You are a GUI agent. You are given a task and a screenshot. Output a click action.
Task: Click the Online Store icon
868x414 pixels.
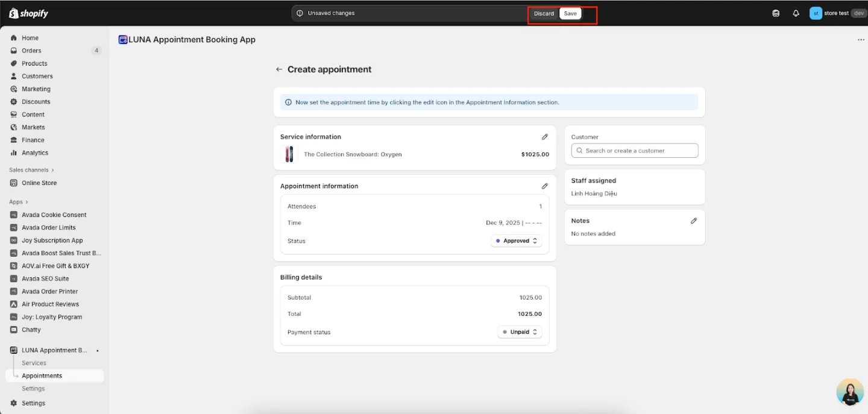click(14, 183)
